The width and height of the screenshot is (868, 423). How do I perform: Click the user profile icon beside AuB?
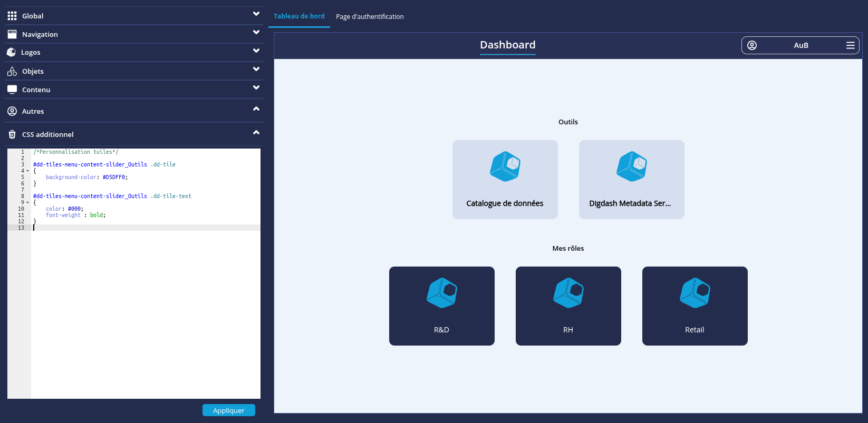click(752, 45)
